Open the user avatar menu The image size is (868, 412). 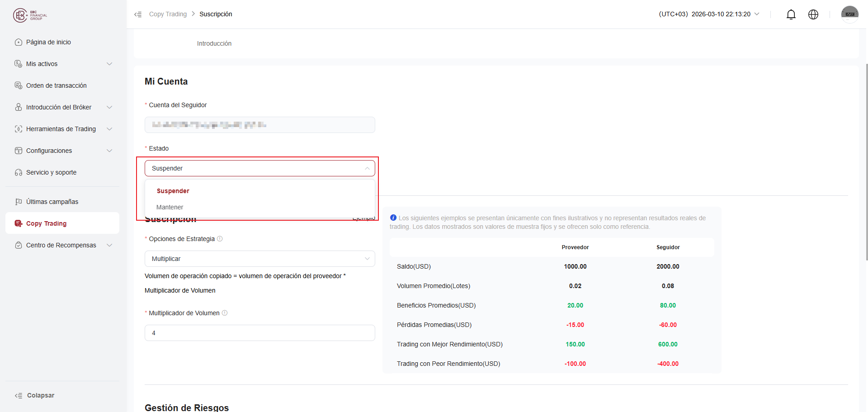[x=850, y=14]
